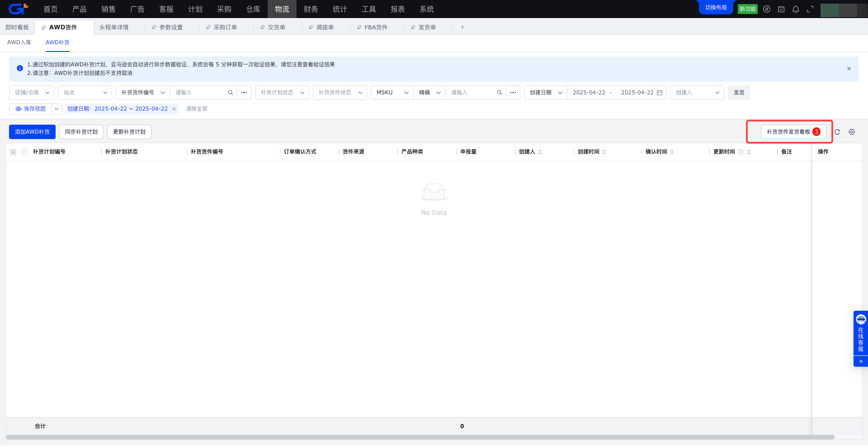Click the calendar icon in date range

coord(660,93)
